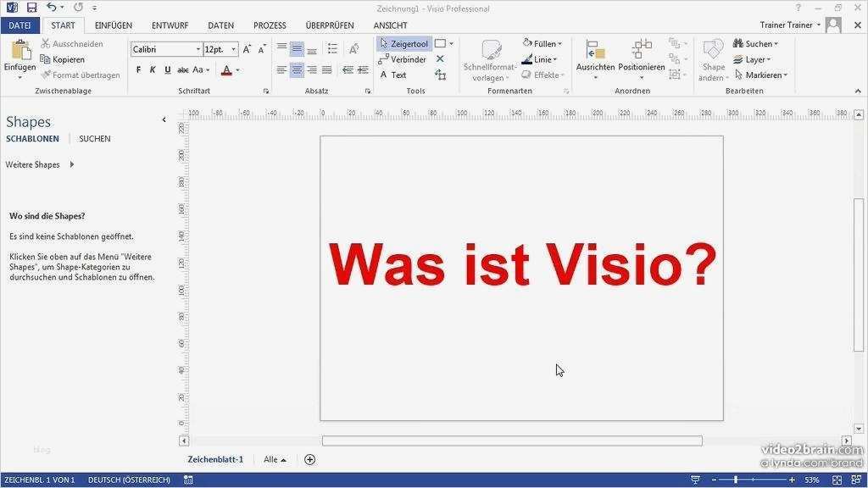Select the Verbinder connector tool
Screen dimensions: 868x488
(403, 59)
